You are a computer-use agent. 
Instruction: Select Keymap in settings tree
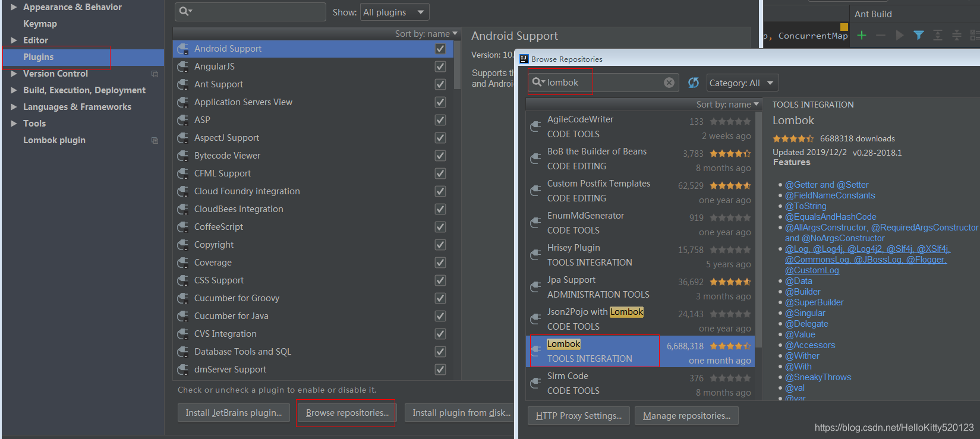tap(40, 24)
